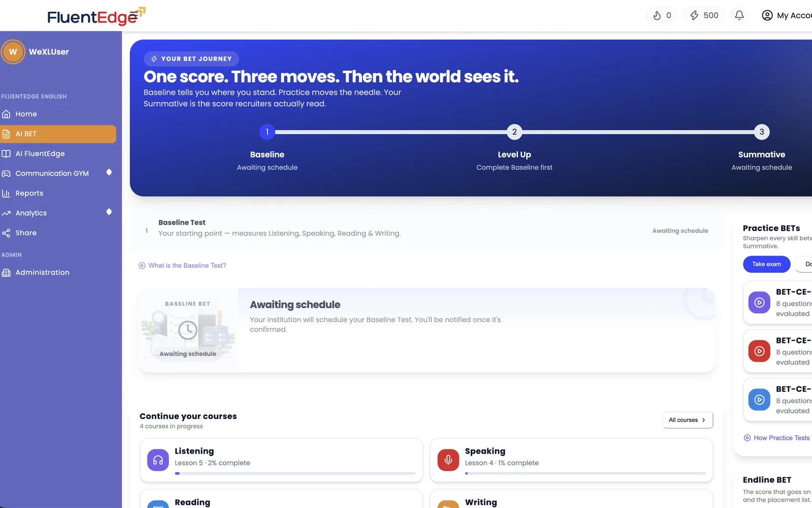Click the Baseline BET awaiting schedule thumbnail
The height and width of the screenshot is (508, 812).
point(188,330)
